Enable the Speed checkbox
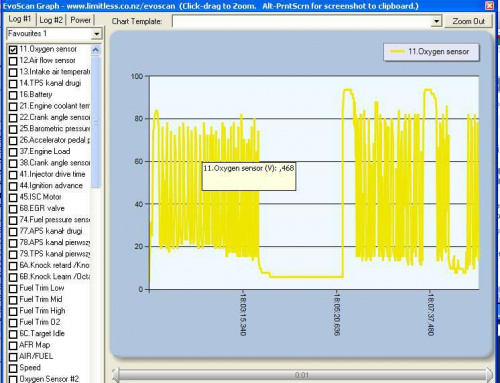The width and height of the screenshot is (500, 383). coord(13,368)
